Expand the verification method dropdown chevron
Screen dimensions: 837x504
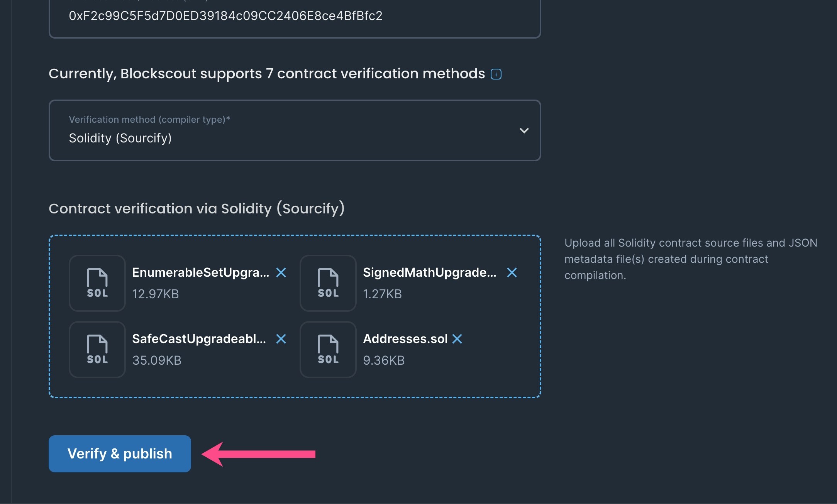524,130
